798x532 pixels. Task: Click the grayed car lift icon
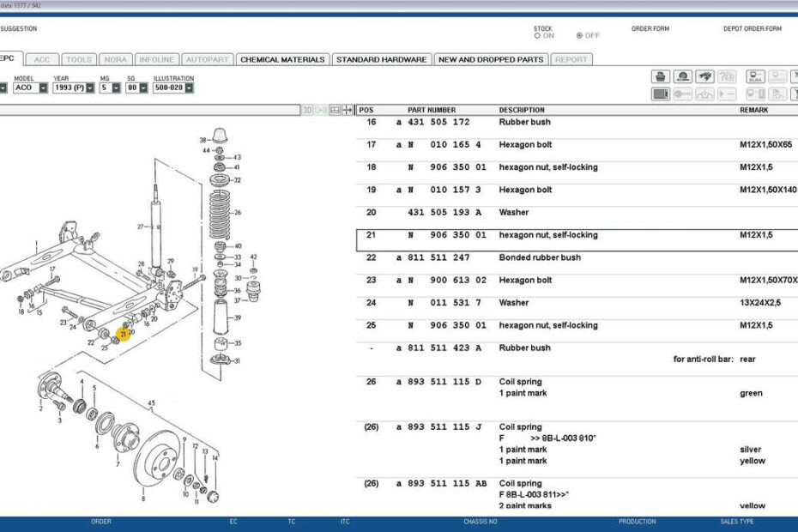pos(704,94)
